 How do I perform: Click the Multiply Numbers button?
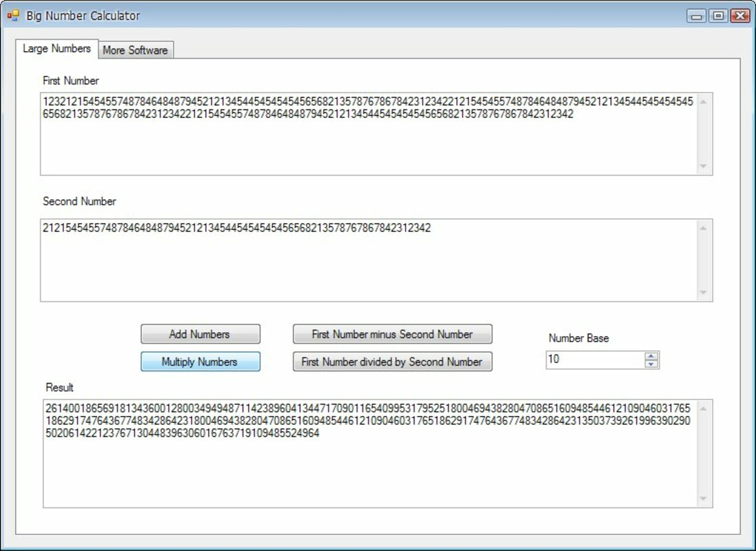pyautogui.click(x=200, y=362)
